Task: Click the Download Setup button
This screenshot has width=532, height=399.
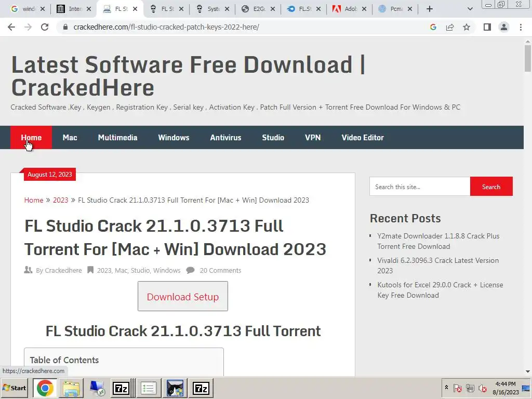Action: [x=183, y=296]
